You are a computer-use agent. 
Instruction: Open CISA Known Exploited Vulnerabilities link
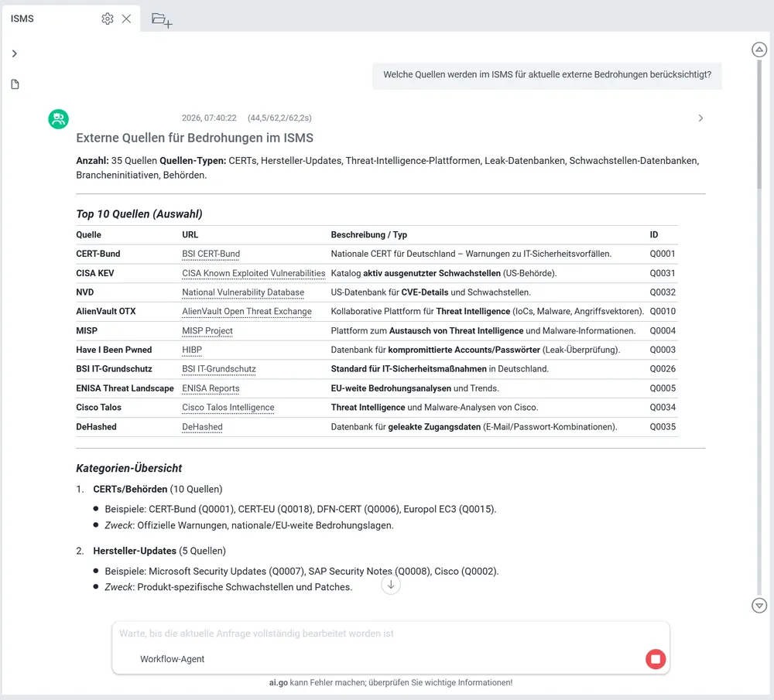(253, 273)
